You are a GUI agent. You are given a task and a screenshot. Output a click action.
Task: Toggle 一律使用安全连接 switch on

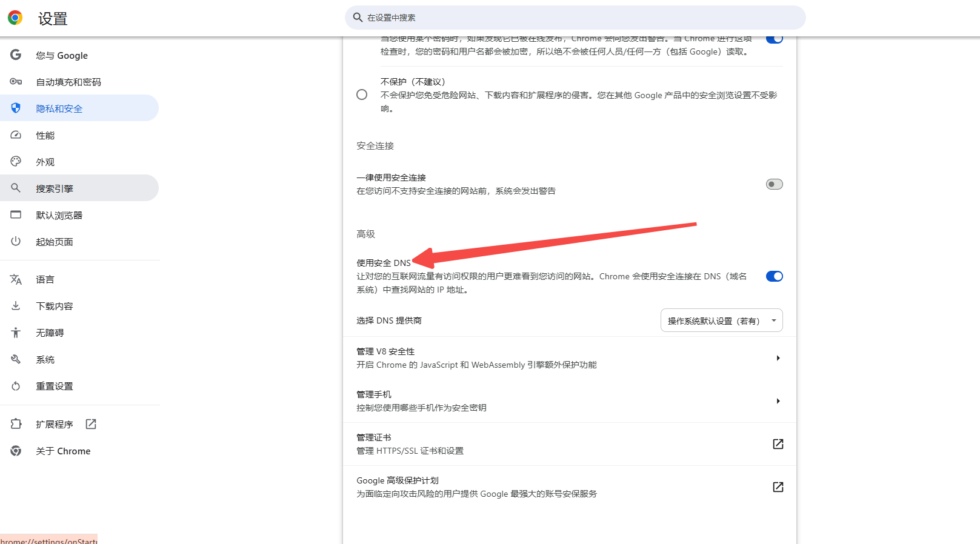(775, 184)
